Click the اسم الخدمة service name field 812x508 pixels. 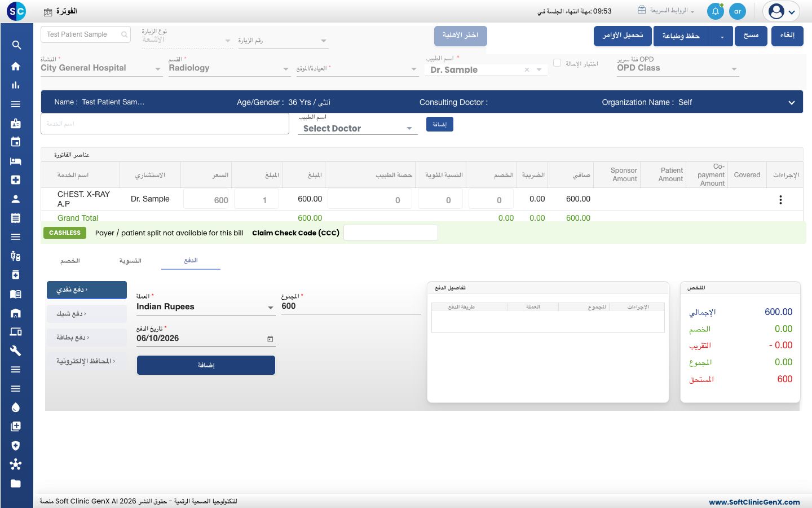pyautogui.click(x=165, y=124)
